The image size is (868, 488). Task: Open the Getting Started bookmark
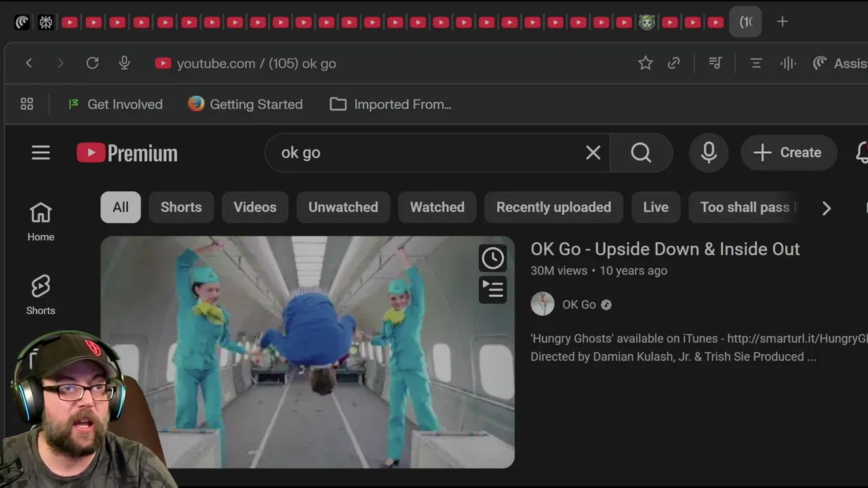pyautogui.click(x=245, y=104)
